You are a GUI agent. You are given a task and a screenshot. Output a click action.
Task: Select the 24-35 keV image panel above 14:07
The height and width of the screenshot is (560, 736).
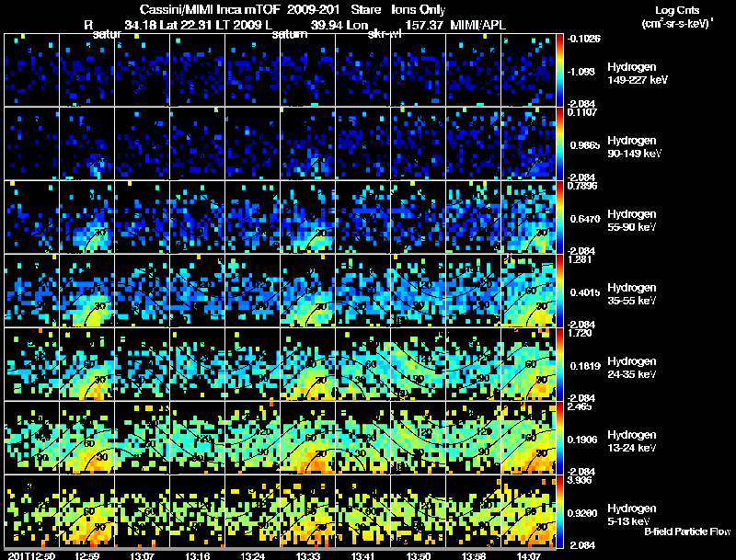pos(529,363)
